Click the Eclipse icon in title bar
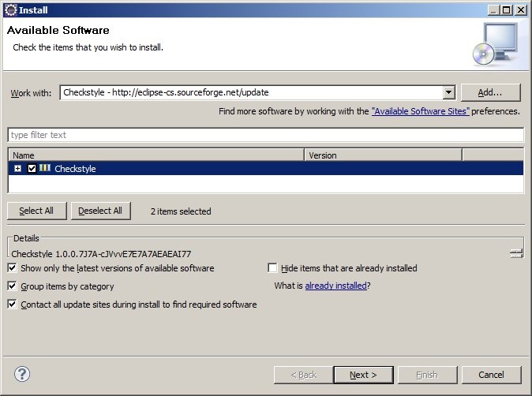Screen dimensions: 532x396 click(x=9, y=9)
